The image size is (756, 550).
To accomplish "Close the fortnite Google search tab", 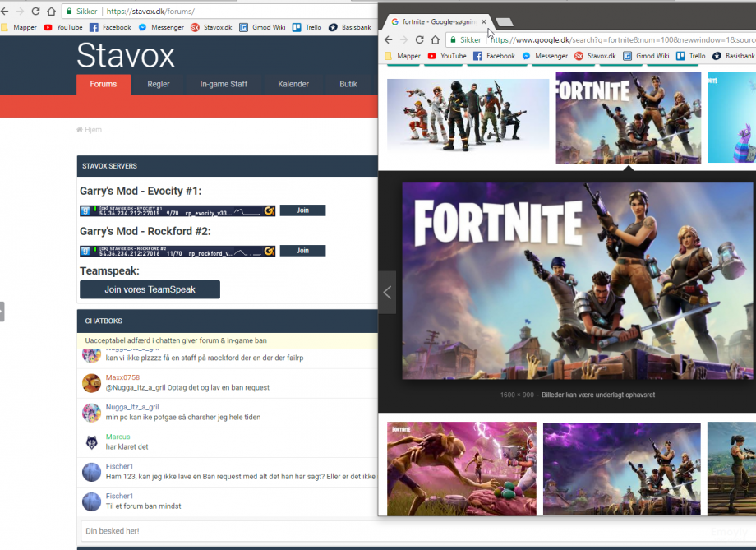I will 483,21.
